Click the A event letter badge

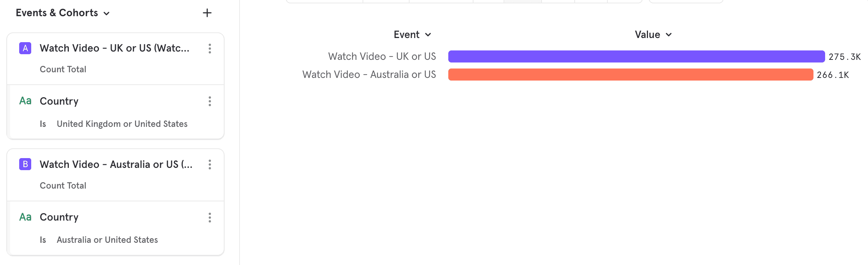[x=25, y=48]
